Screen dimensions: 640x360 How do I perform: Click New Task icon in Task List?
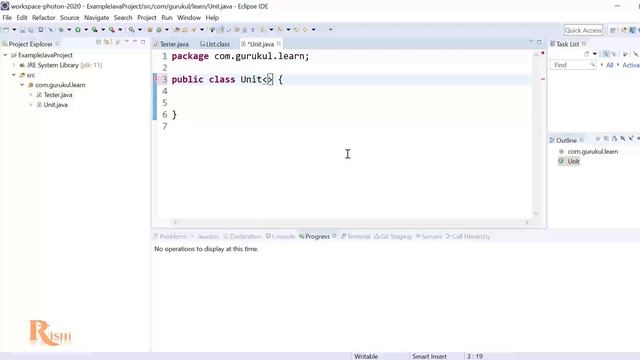(x=587, y=53)
